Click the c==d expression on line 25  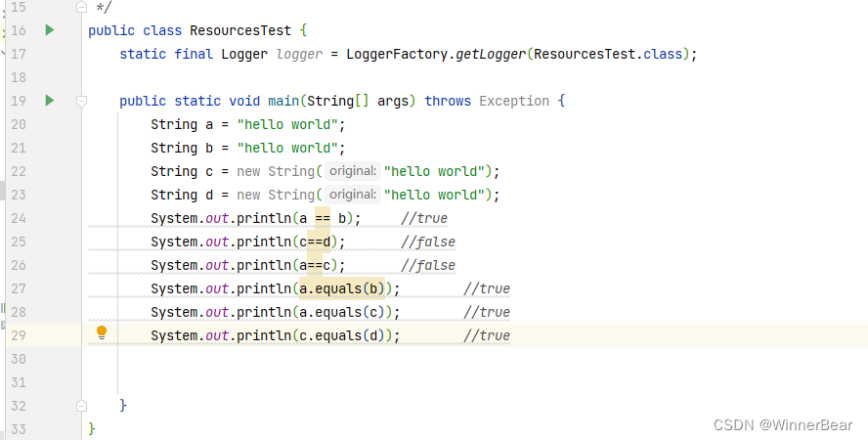coord(315,242)
